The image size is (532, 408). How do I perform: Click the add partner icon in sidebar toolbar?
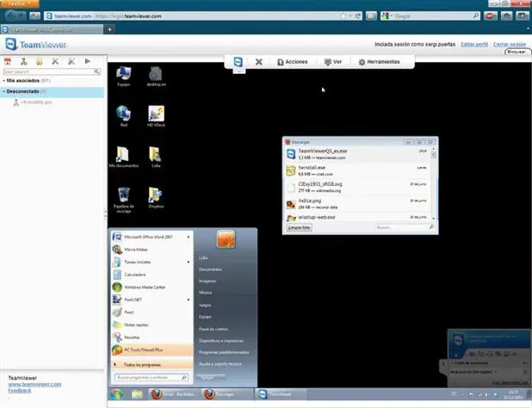point(24,61)
